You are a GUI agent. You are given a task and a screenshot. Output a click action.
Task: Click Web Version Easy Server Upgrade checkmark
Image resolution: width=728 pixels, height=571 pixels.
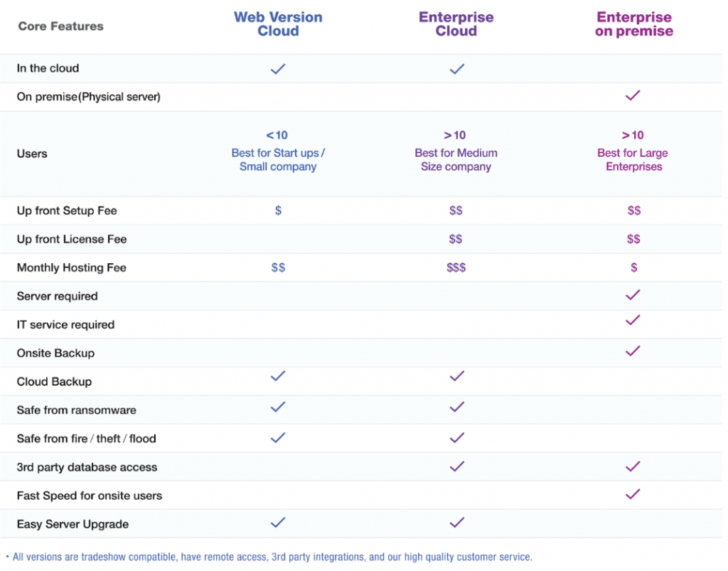[278, 523]
